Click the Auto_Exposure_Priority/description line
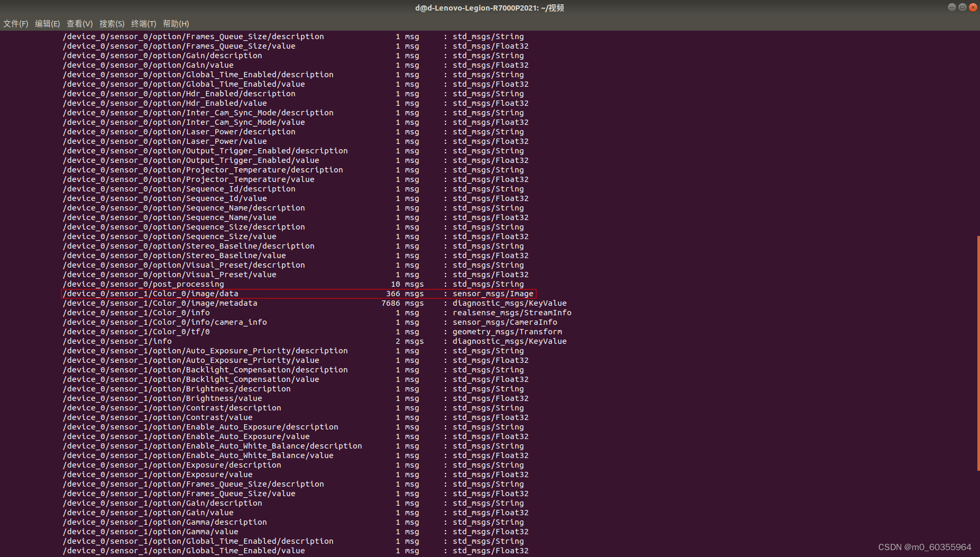 pos(294,351)
